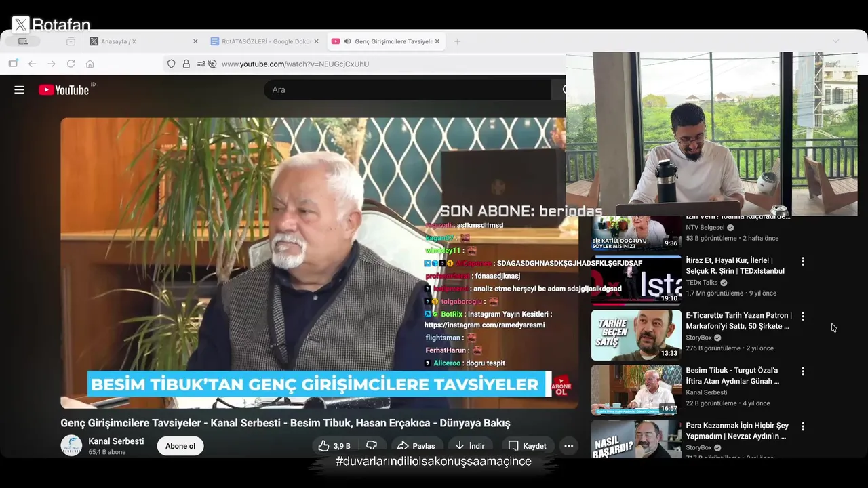
Task: Open 'Besim Tibuk - Turgut Özal'a İftira' title
Action: tap(732, 375)
